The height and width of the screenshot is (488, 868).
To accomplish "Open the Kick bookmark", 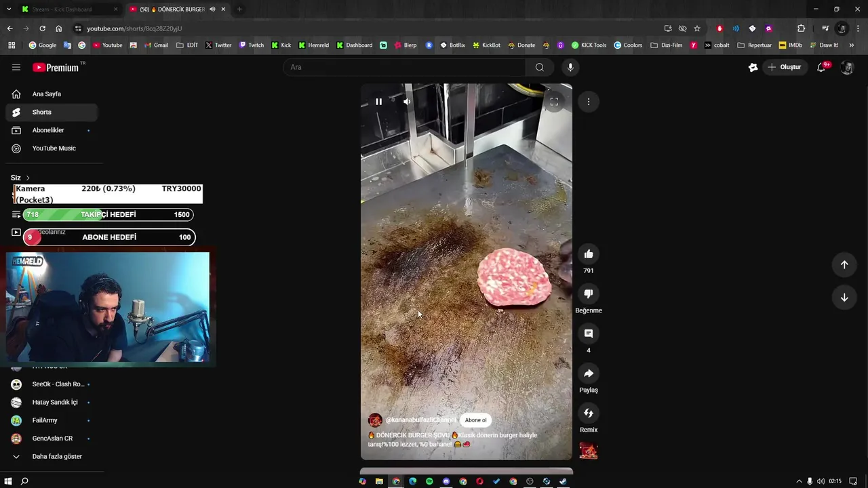I will tap(281, 45).
